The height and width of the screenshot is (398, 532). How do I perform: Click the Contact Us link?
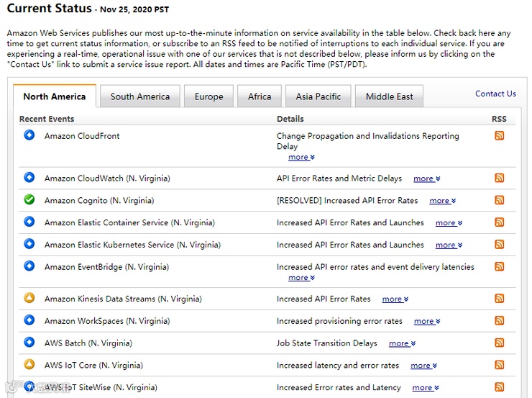tap(495, 94)
